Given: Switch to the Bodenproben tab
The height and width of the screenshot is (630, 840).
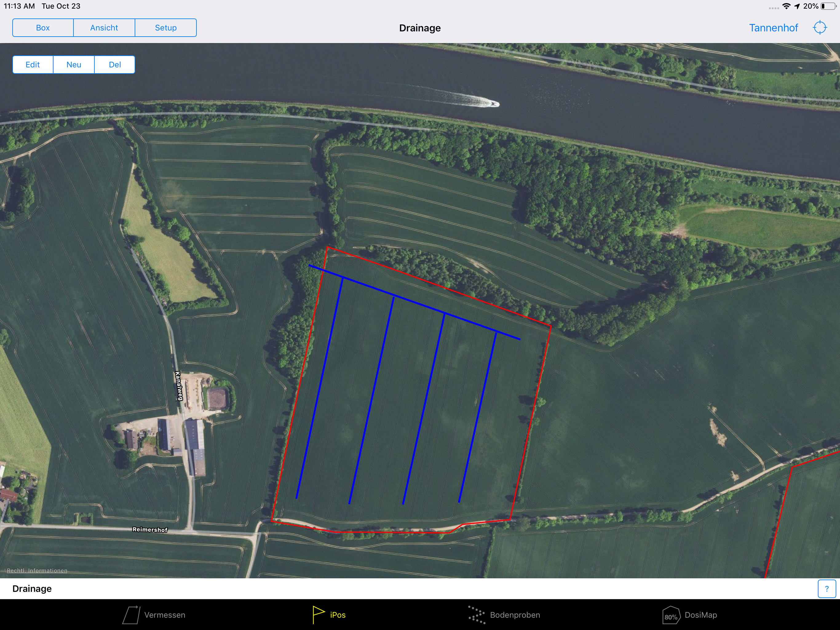Looking at the screenshot, I should (515, 615).
